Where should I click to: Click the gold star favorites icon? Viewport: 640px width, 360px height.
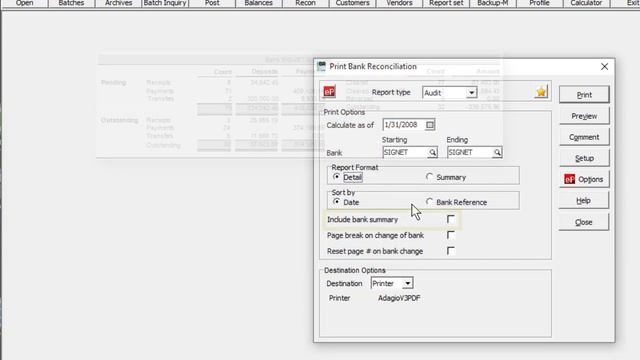pos(541,92)
